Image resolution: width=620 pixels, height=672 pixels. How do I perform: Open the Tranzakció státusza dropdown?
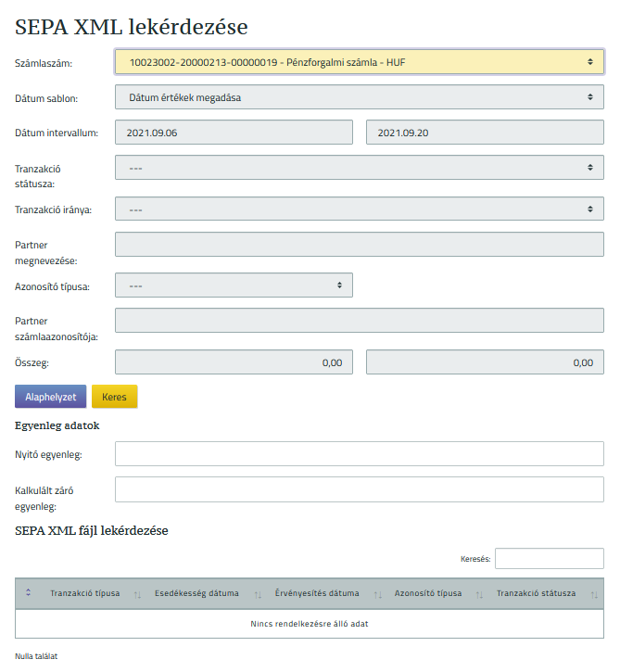click(x=359, y=168)
